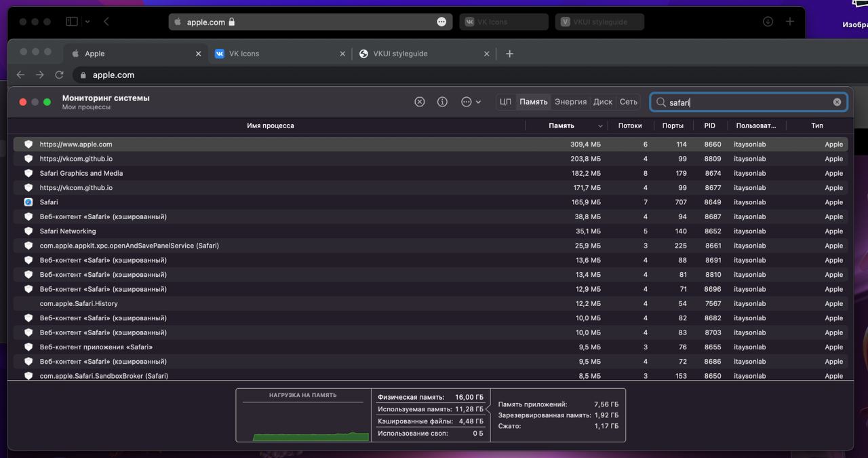Click the Safari compass icon in the process list
Image resolution: width=868 pixels, height=458 pixels.
28,202
